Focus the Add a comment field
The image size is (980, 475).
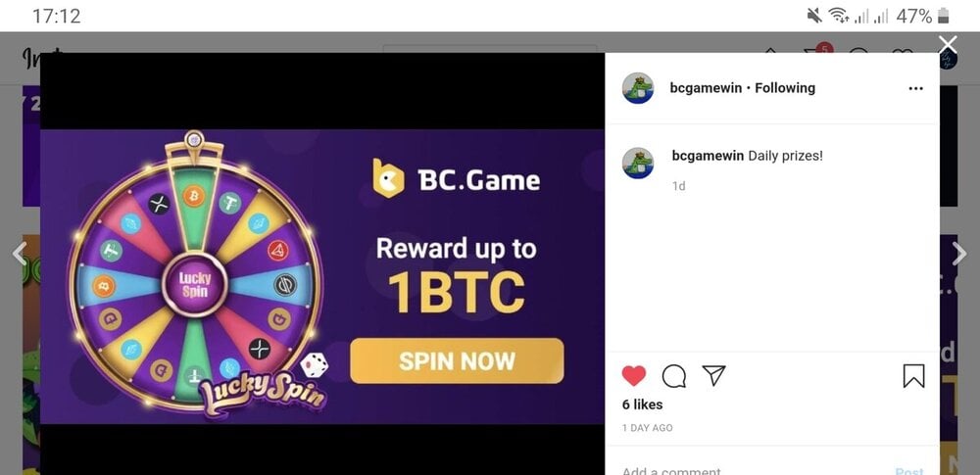point(750,470)
